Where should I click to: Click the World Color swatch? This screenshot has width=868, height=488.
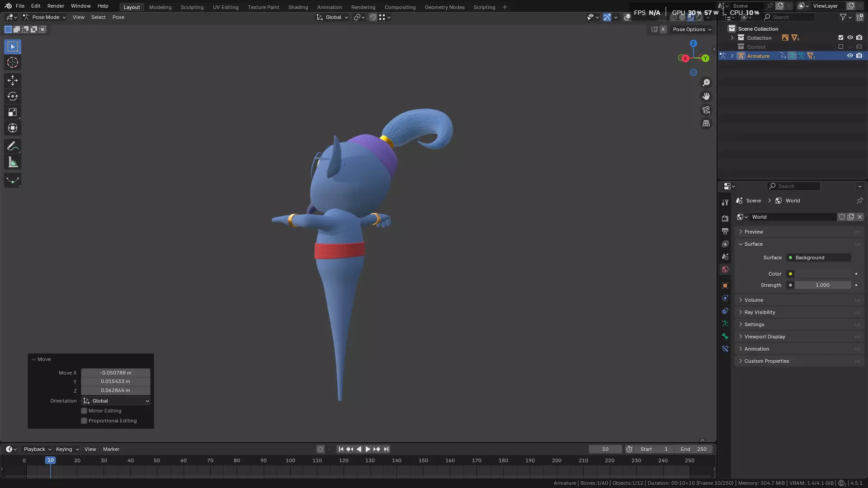(x=823, y=274)
